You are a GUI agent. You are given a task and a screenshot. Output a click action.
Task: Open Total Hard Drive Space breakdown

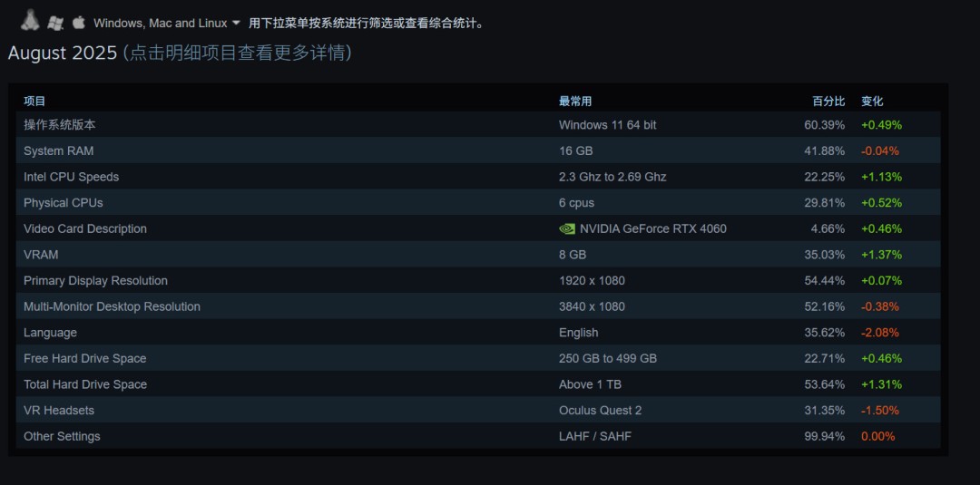pyautogui.click(x=85, y=384)
